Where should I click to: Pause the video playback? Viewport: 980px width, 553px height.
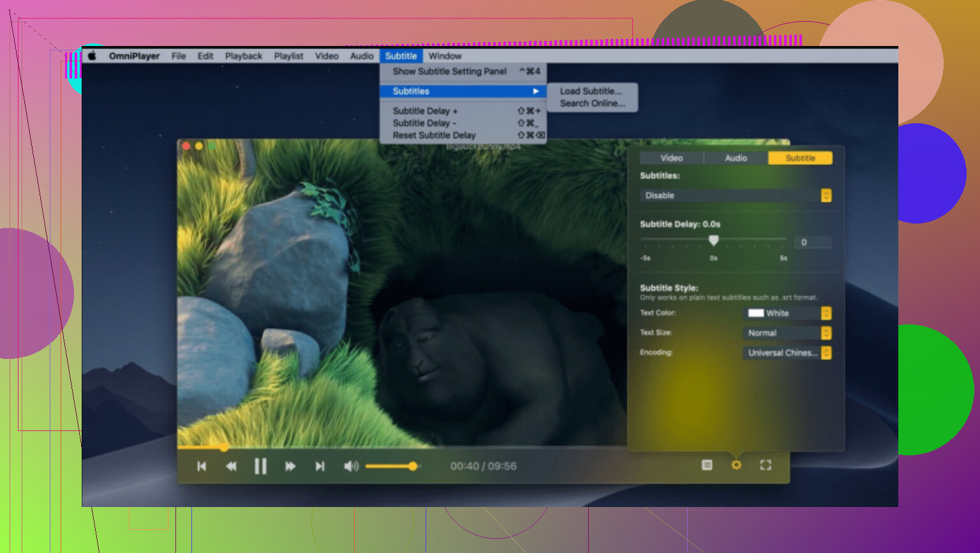coord(260,466)
